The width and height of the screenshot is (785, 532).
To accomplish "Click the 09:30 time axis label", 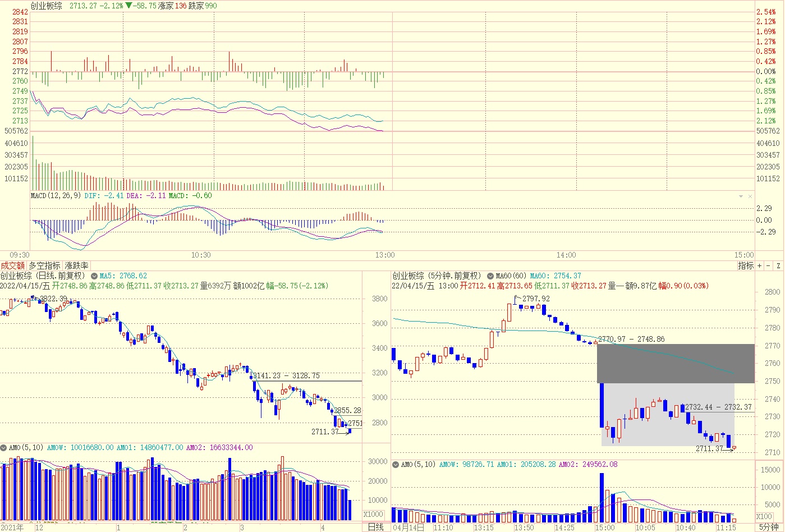I will tap(20, 255).
